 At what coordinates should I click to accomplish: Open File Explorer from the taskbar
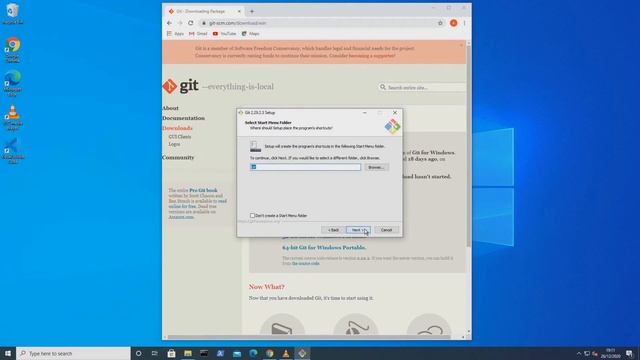click(x=188, y=353)
